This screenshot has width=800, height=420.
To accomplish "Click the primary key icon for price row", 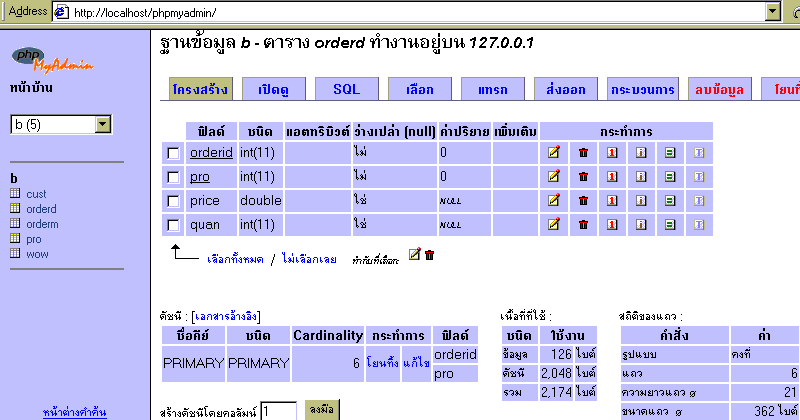I will (612, 201).
